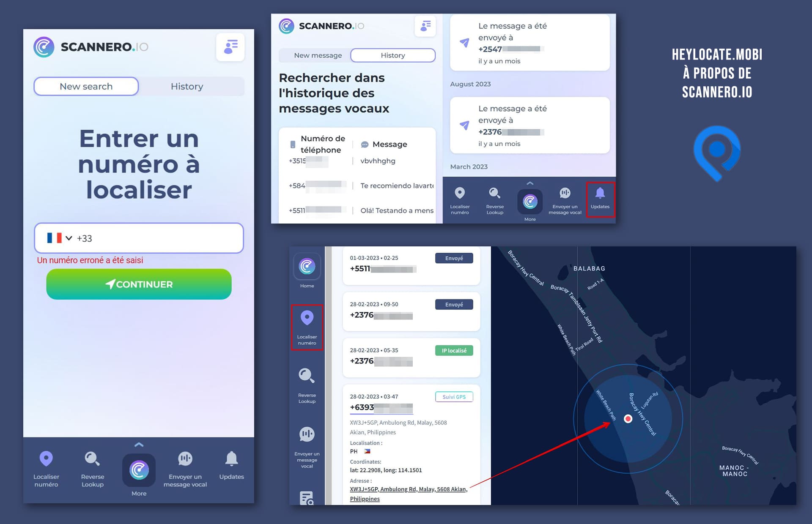Viewport: 812px width, 524px height.
Task: Click the paper plane icon beside +2376 message
Action: (x=464, y=125)
